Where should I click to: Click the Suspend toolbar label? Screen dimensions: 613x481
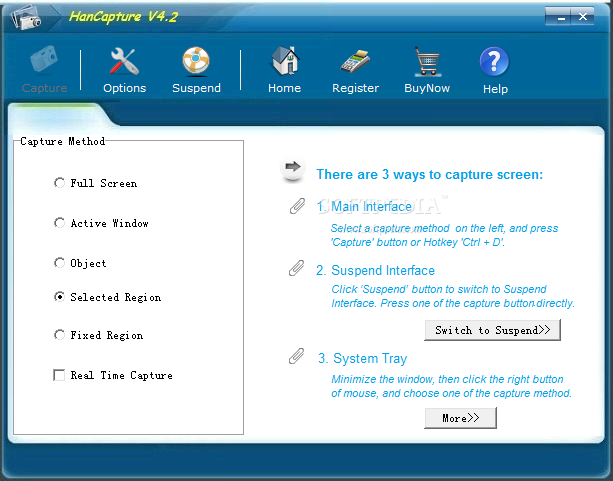(196, 88)
